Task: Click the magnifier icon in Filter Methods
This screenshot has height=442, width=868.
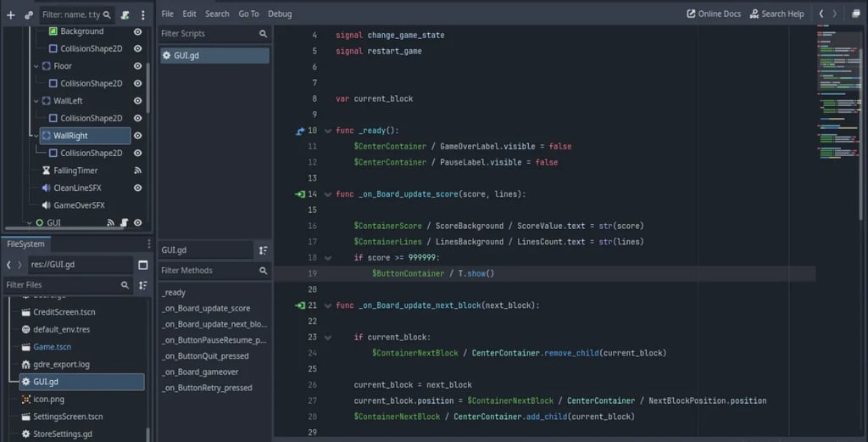Action: click(x=263, y=271)
